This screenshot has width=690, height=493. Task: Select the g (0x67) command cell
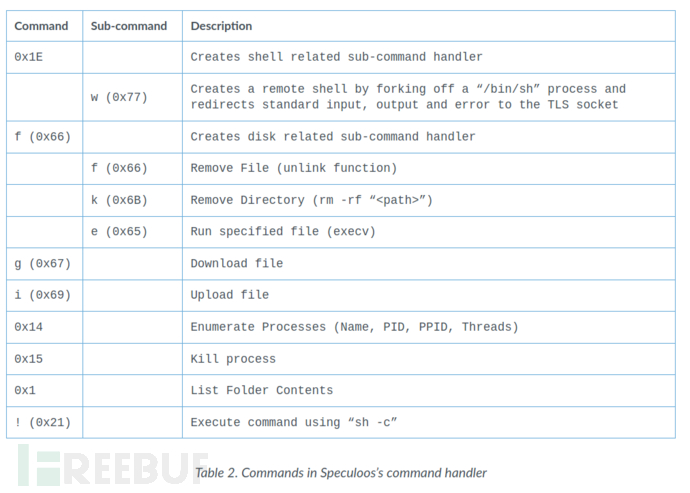coord(43,264)
